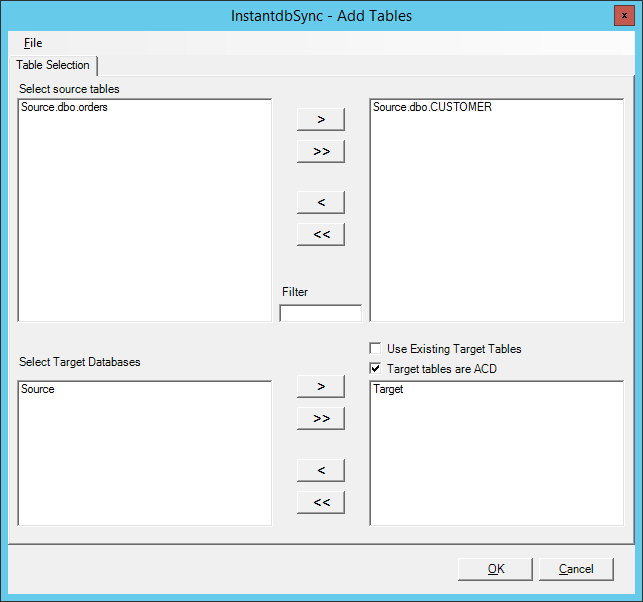Add selected target database with > button
Image resolution: width=643 pixels, height=602 pixels.
coord(321,386)
